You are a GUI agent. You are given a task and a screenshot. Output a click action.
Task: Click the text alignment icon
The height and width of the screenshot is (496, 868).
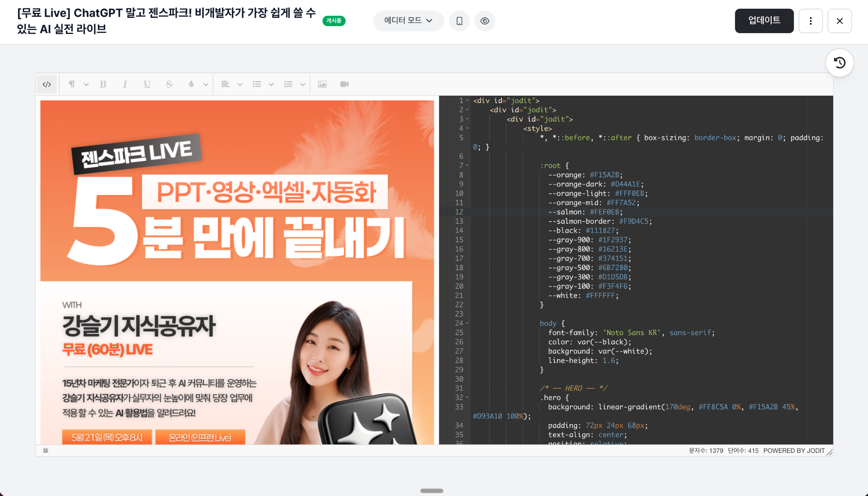click(225, 84)
